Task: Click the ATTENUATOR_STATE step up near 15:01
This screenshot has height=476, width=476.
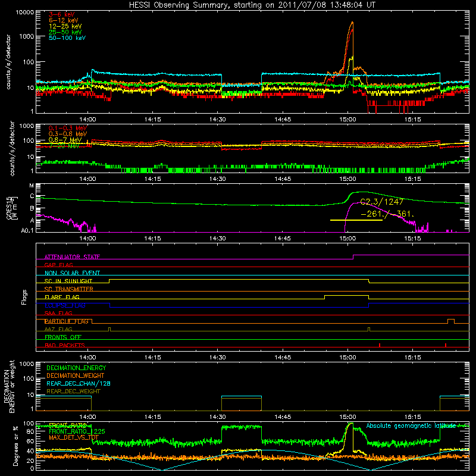Action: (x=353, y=257)
